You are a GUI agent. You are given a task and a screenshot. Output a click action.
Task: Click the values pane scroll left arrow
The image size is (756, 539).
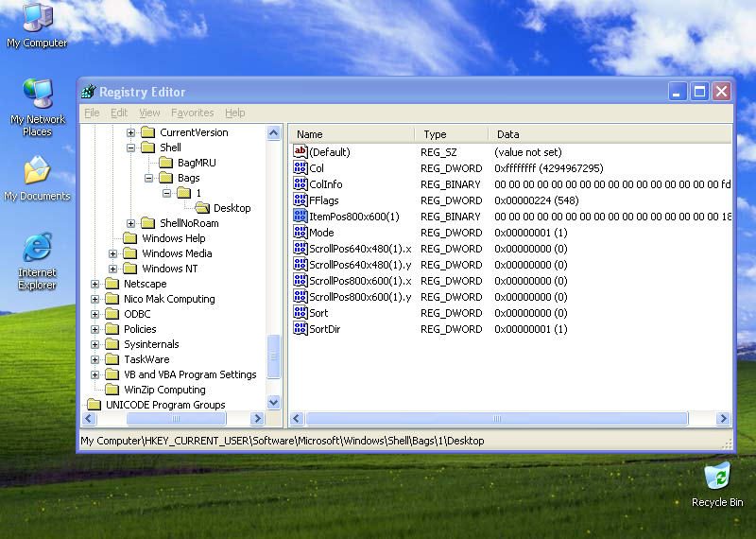(x=297, y=418)
